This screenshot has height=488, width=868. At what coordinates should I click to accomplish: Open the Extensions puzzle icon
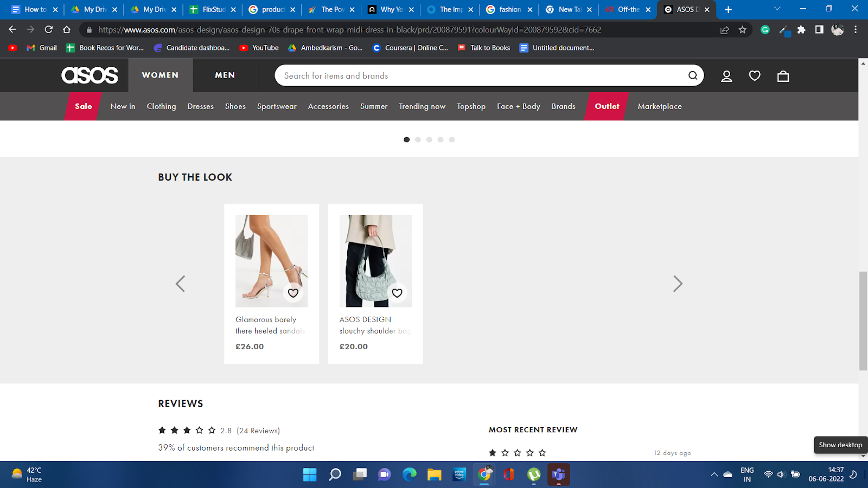801,30
